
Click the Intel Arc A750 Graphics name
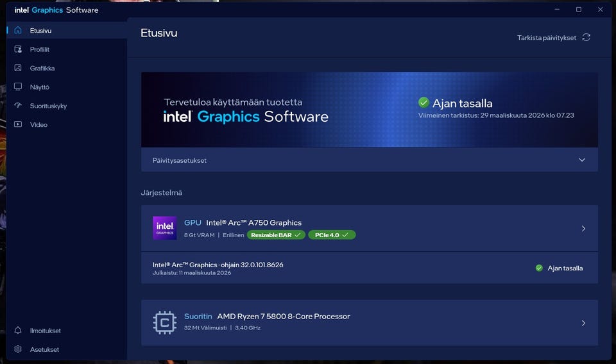[254, 223]
